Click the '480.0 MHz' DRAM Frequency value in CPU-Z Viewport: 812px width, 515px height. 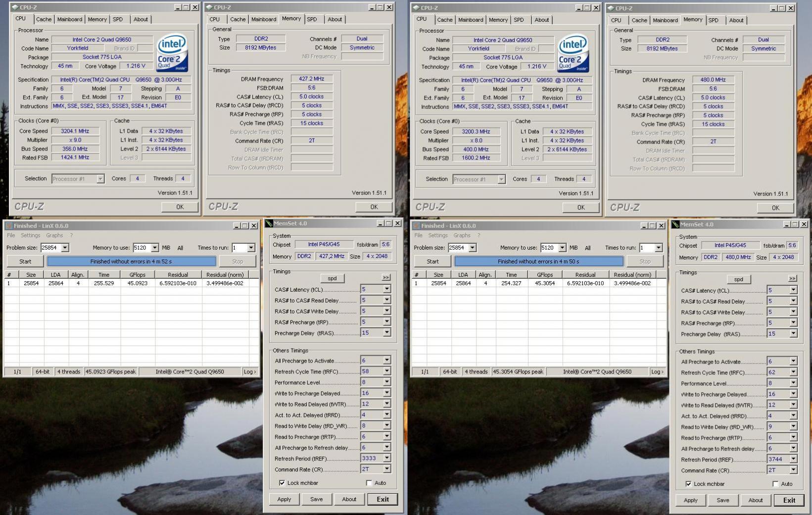point(713,80)
